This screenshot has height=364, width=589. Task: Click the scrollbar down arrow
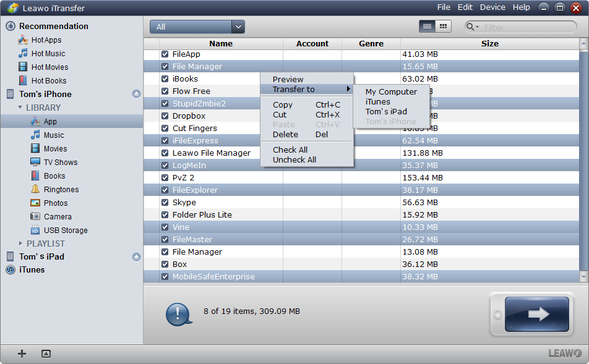pos(583,277)
